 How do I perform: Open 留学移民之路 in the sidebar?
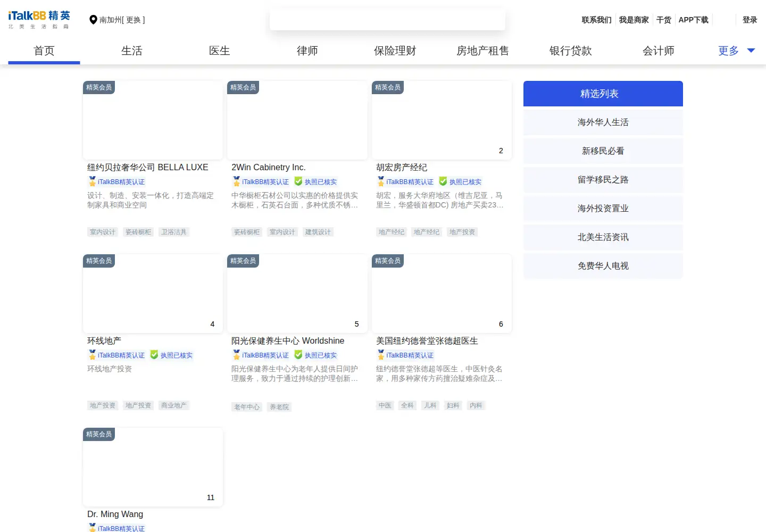click(x=603, y=180)
